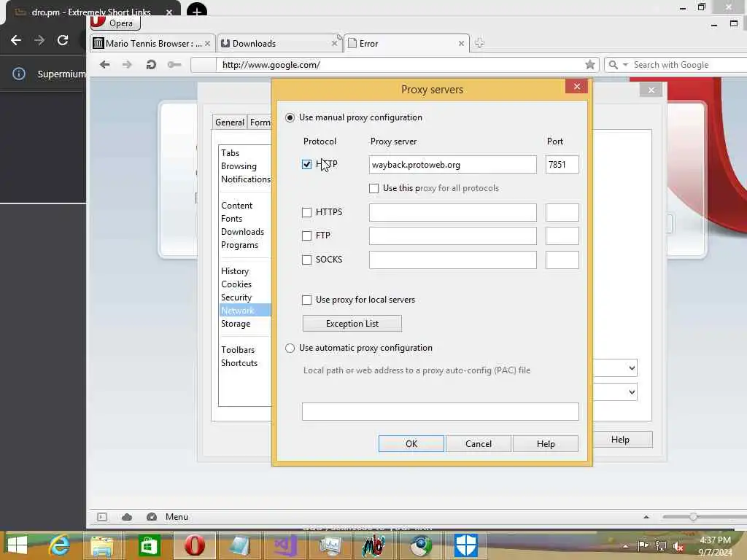
Task: Click Help in Proxy servers dialog
Action: (546, 444)
